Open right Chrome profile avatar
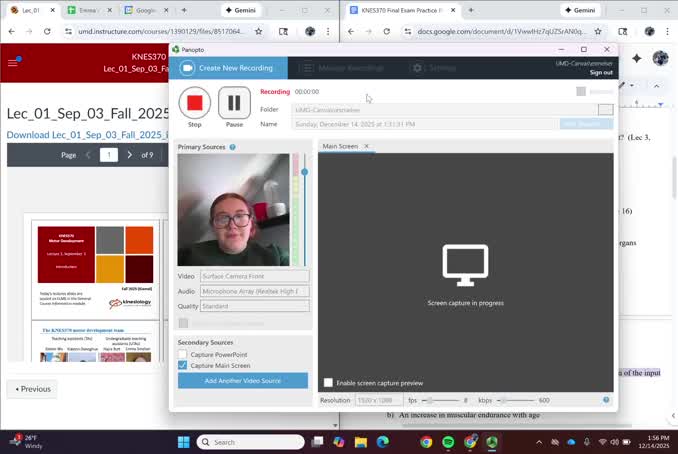 649,32
